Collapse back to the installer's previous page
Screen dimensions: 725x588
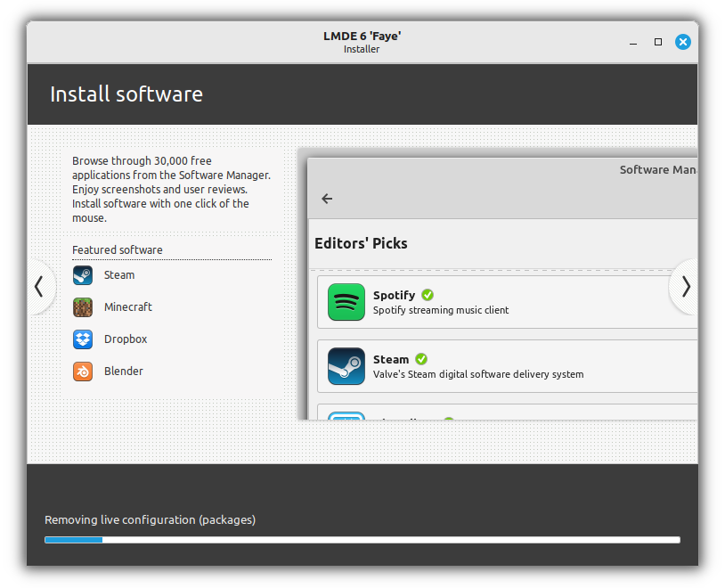40,287
